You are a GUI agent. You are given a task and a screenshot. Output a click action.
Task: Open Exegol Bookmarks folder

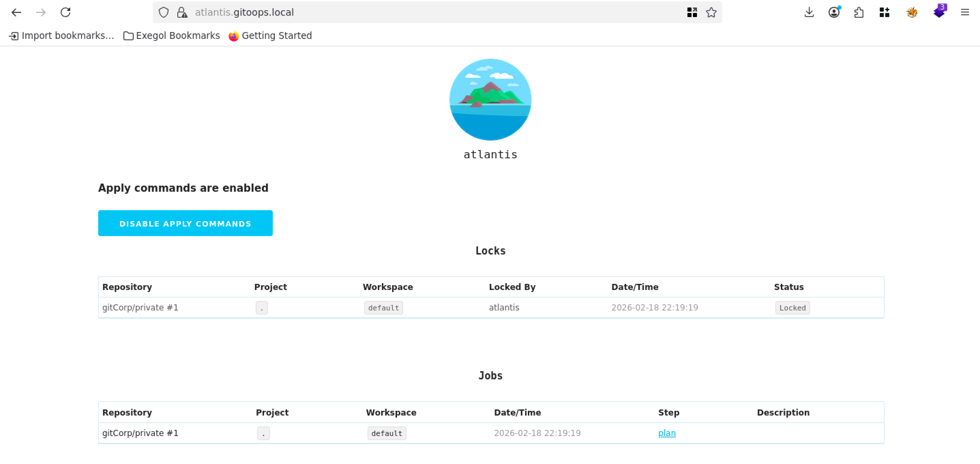point(172,36)
